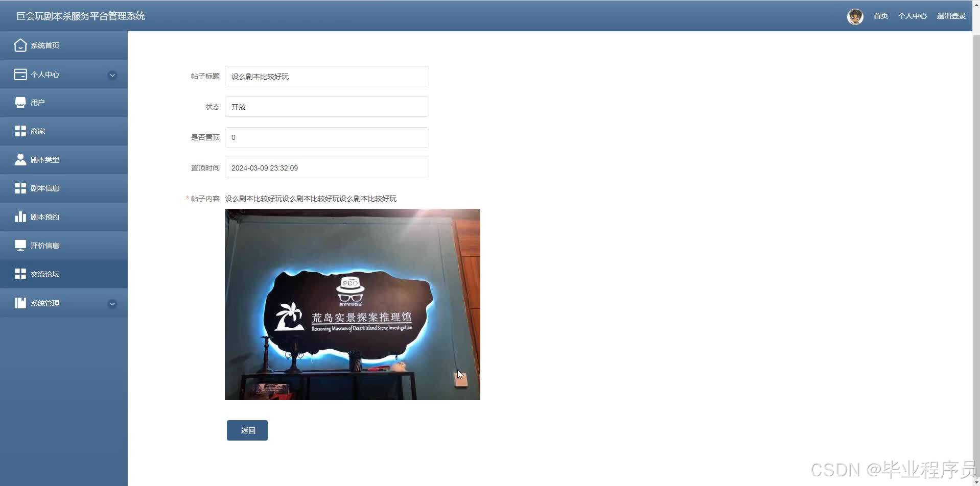The width and height of the screenshot is (980, 486).
Task: Click 首页 link in top bar
Action: tap(880, 16)
